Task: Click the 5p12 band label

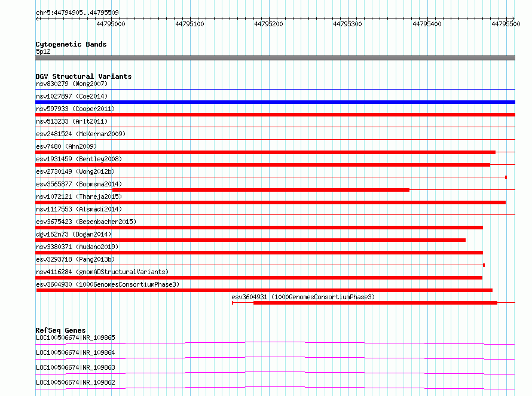Action: coord(43,51)
